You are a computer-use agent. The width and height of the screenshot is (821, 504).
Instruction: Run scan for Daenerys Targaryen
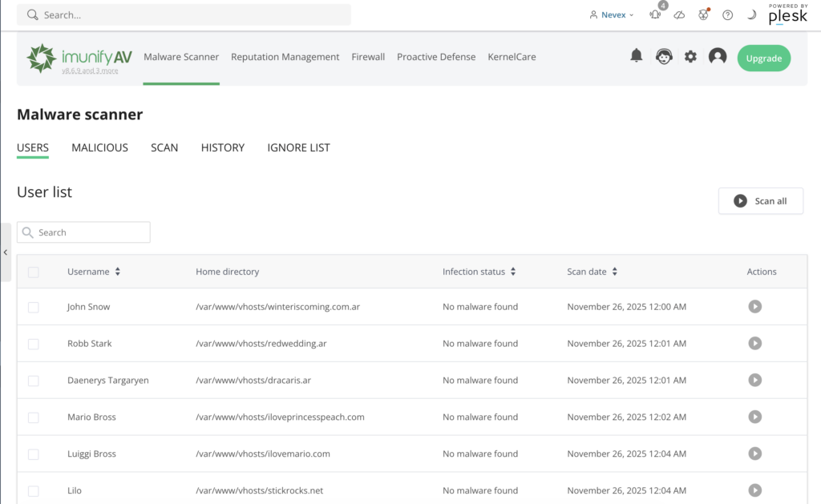(x=754, y=381)
